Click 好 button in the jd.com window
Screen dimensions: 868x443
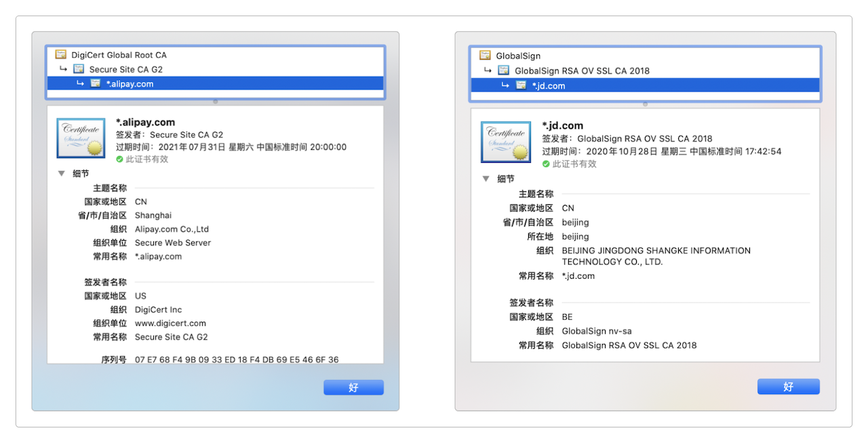788,387
